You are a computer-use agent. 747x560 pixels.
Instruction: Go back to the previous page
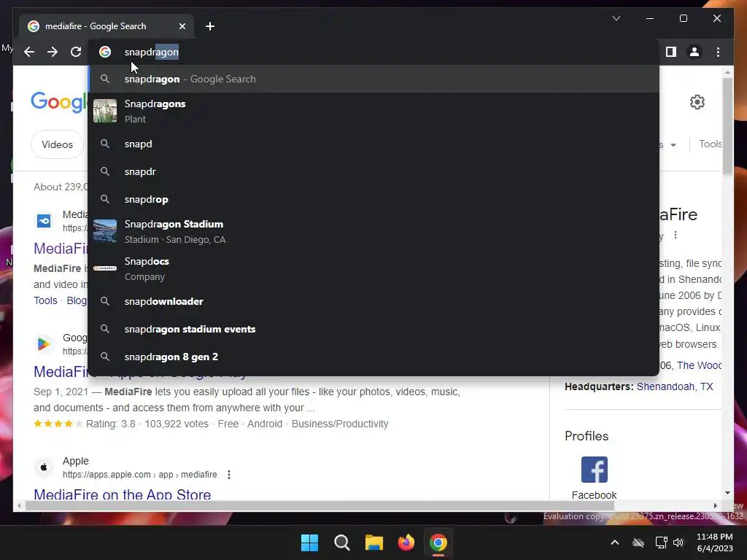point(29,52)
